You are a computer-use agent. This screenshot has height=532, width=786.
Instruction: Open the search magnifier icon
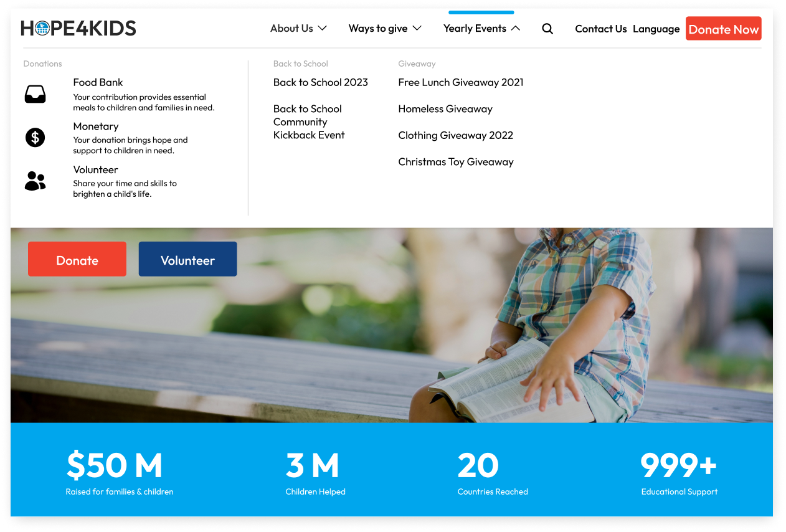(x=547, y=29)
